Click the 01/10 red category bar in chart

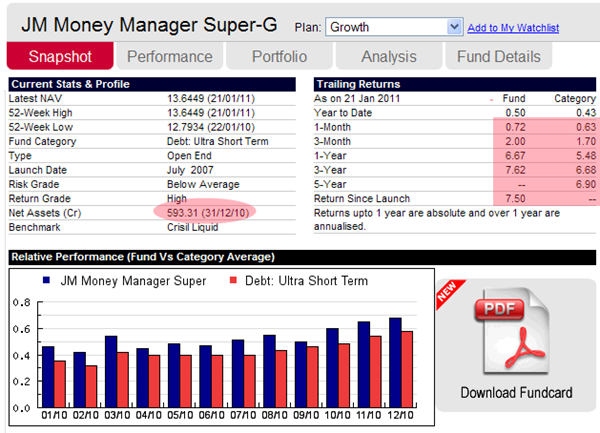click(x=60, y=384)
